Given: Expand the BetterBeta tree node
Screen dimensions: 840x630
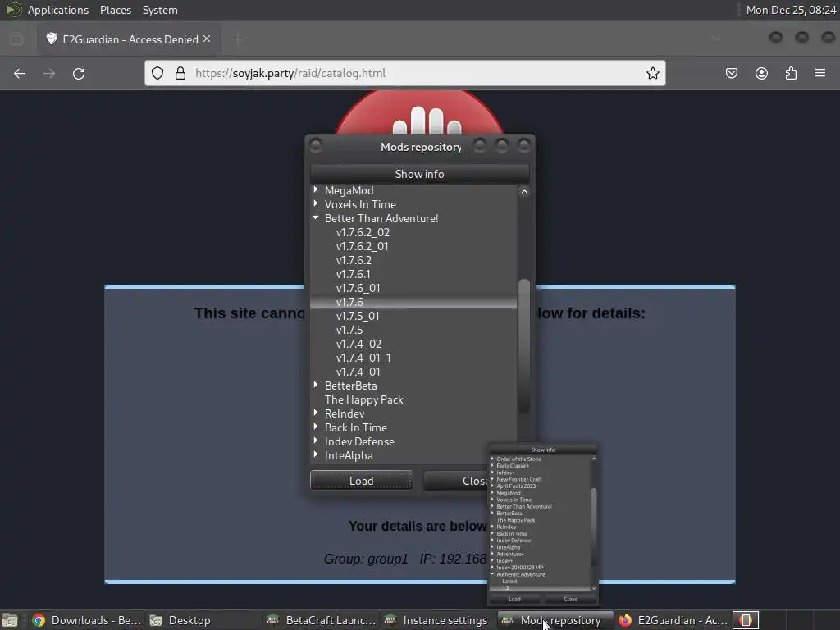Looking at the screenshot, I should [x=316, y=385].
